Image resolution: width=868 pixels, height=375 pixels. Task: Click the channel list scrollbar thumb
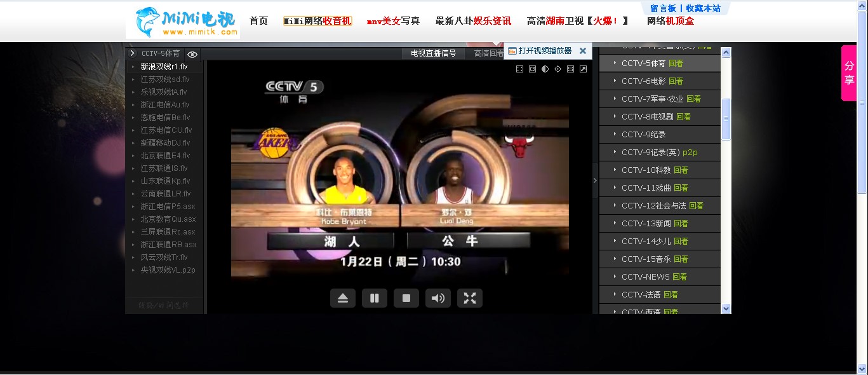coord(726,119)
